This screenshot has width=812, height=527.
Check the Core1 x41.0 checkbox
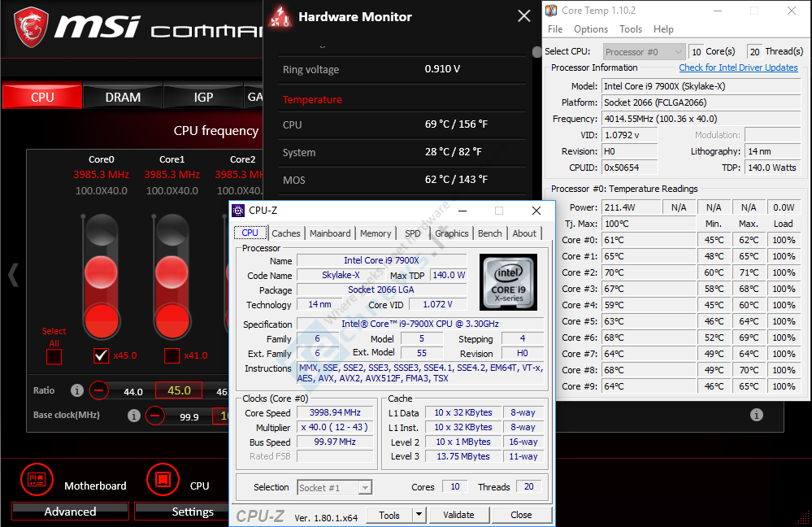tap(172, 355)
